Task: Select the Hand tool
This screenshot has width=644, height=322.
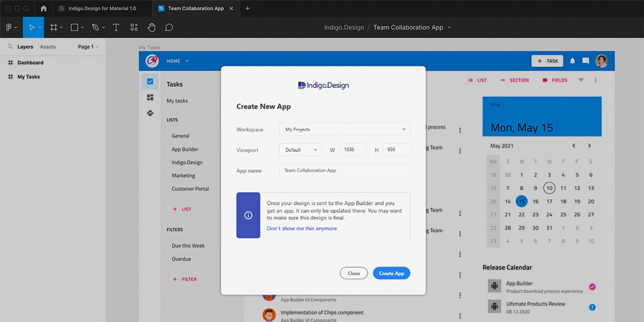Action: pyautogui.click(x=151, y=27)
